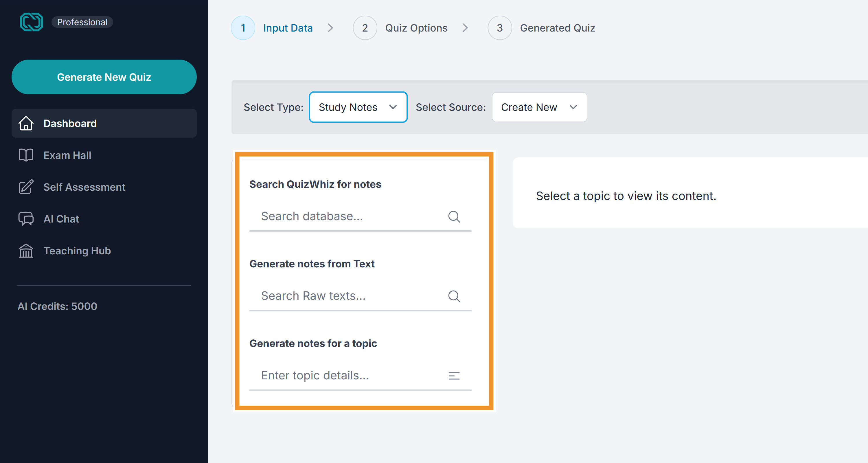This screenshot has width=868, height=463.
Task: Click step 1 circle in stepper
Action: [243, 28]
